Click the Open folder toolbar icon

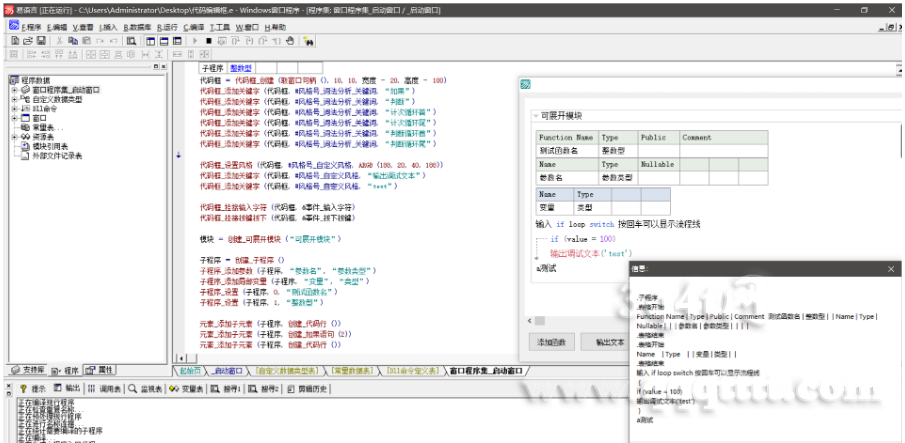click(x=28, y=41)
